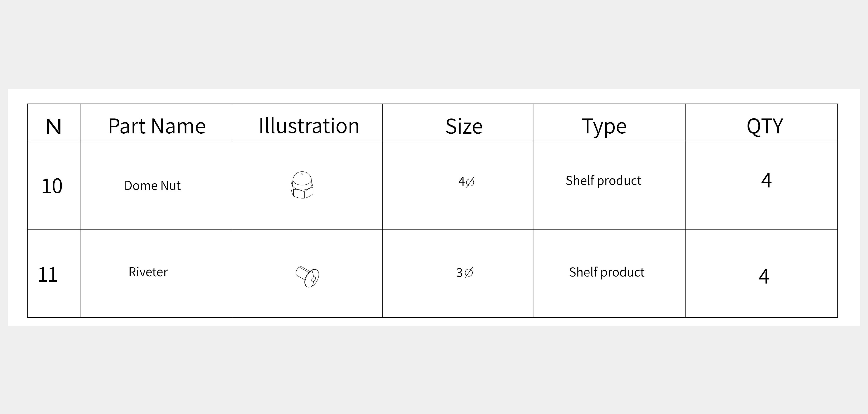868x414 pixels.
Task: Click the Size column header
Action: [x=464, y=126]
